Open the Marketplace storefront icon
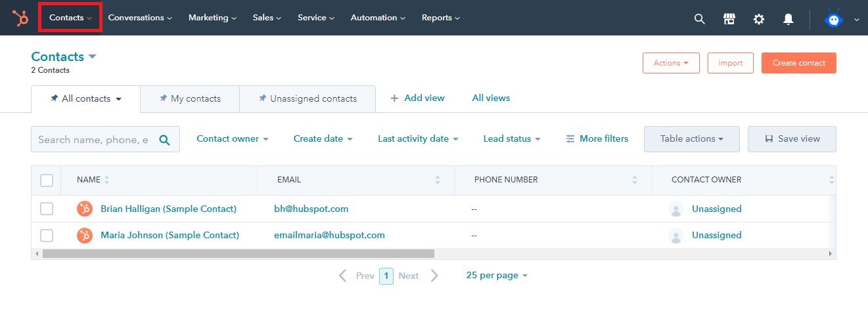This screenshot has width=868, height=315. pyautogui.click(x=729, y=19)
